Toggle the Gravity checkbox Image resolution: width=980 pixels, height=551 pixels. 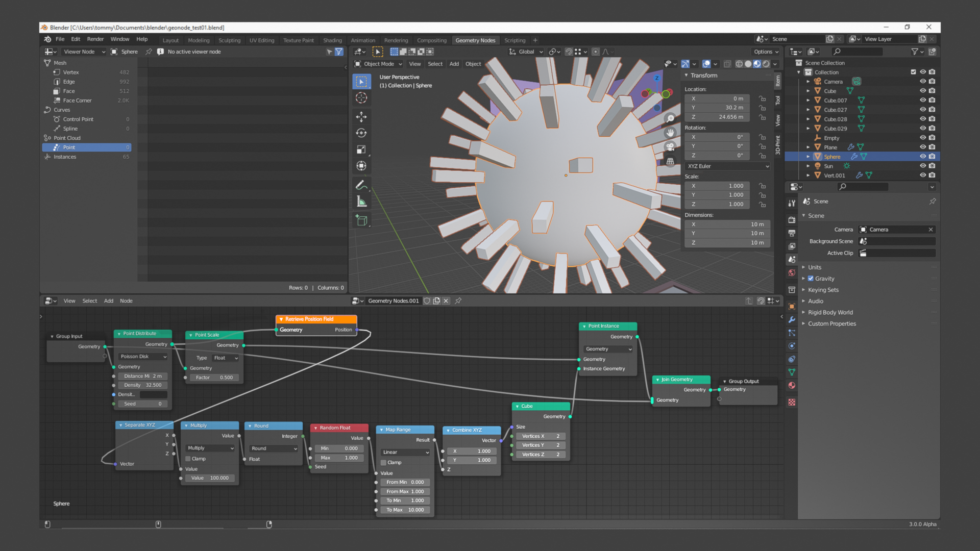point(811,279)
